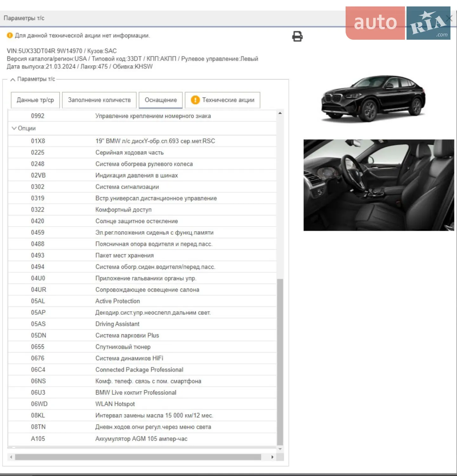The image size is (457, 476).
Task: Click the scroll down arrow of options list
Action: [280, 449]
